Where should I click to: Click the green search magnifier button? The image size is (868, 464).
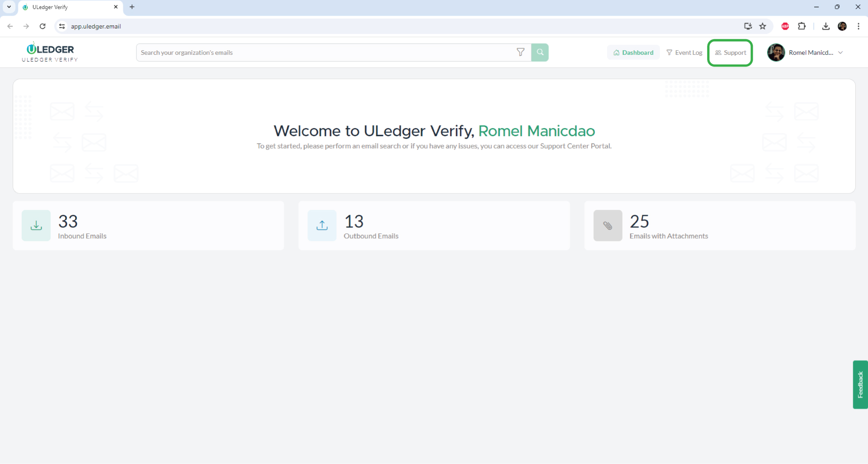coord(540,52)
